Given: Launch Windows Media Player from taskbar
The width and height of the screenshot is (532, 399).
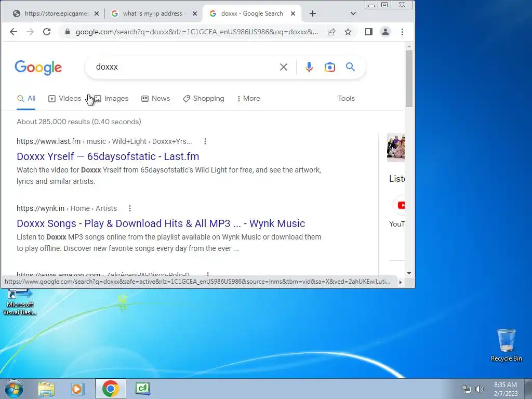Looking at the screenshot, I should pyautogui.click(x=78, y=389).
